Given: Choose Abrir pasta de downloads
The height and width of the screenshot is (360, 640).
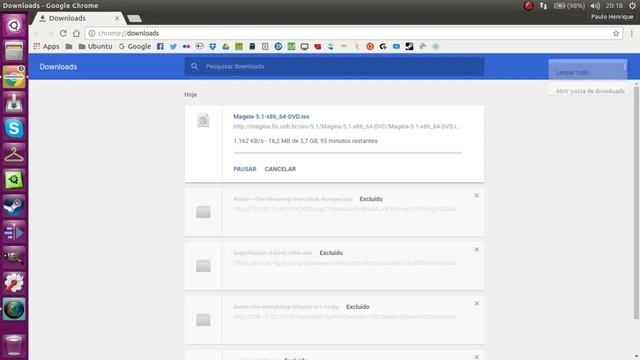Looking at the screenshot, I should tap(590, 91).
